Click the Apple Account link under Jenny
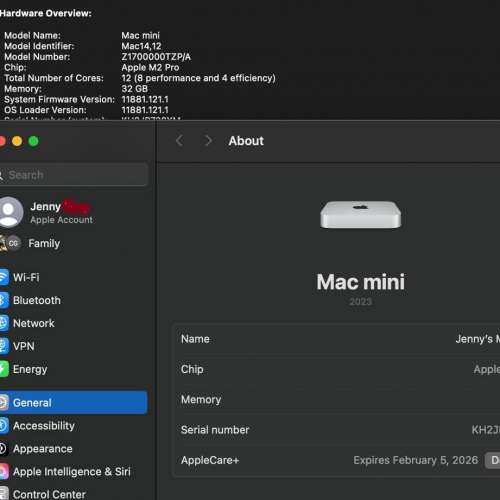The height and width of the screenshot is (500, 500). pos(61,220)
